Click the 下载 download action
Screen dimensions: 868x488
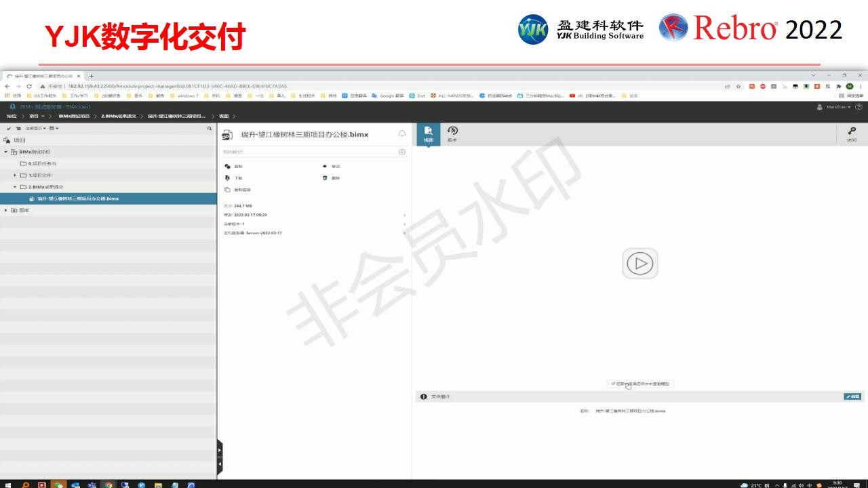point(233,178)
